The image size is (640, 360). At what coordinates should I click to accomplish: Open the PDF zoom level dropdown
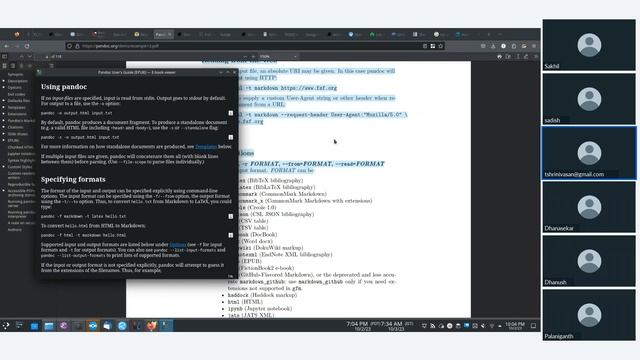pyautogui.click(x=278, y=56)
